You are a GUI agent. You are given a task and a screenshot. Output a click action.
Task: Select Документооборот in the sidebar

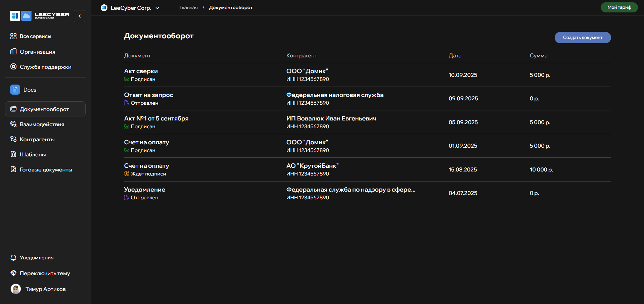(44, 109)
